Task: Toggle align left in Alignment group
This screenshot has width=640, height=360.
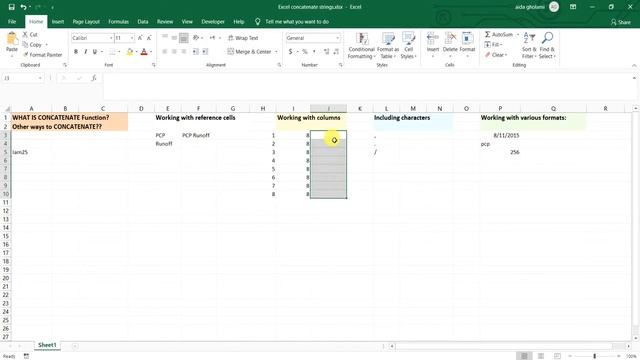Action: (165, 52)
